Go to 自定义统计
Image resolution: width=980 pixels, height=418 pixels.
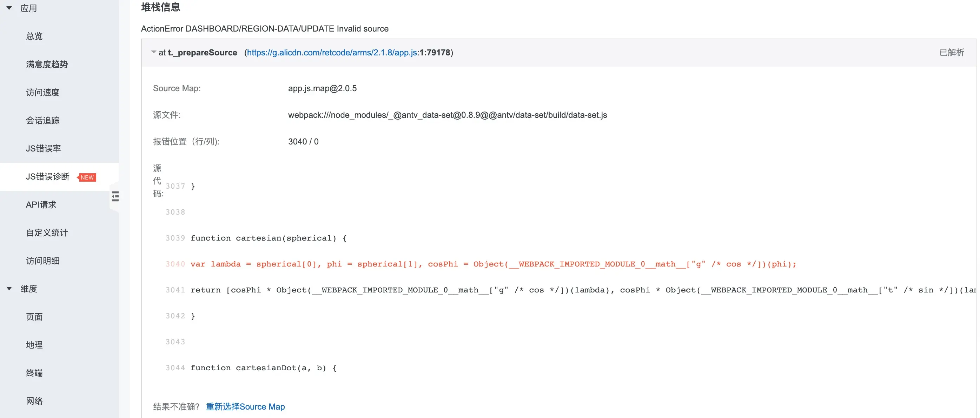47,232
